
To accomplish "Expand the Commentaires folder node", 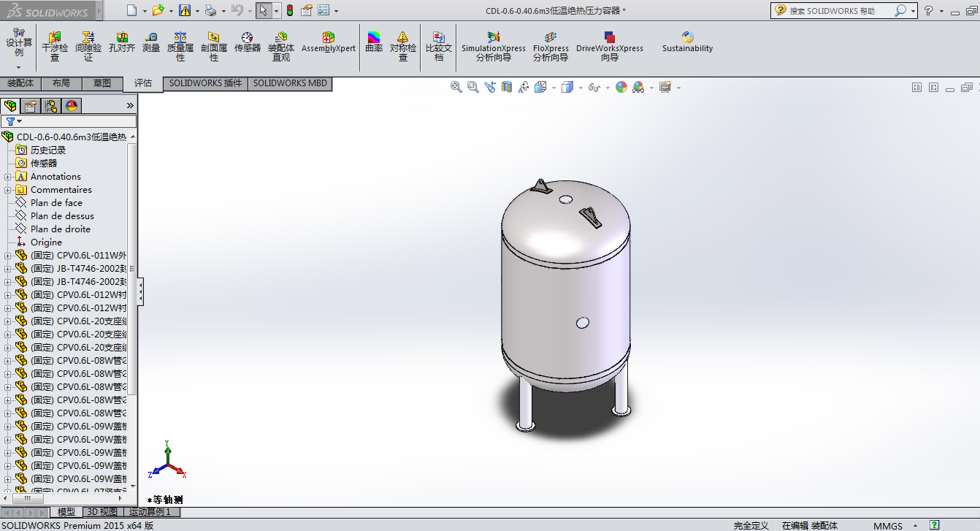I will pos(8,190).
